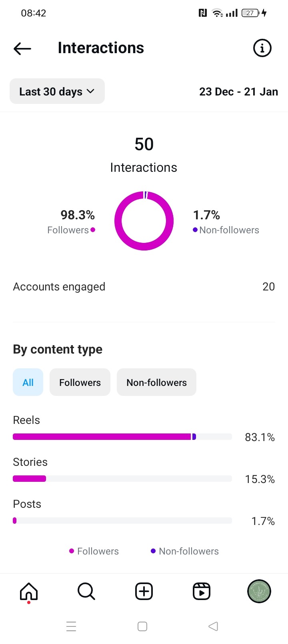Open the Accounts engaged row
The width and height of the screenshot is (288, 644).
(x=144, y=287)
